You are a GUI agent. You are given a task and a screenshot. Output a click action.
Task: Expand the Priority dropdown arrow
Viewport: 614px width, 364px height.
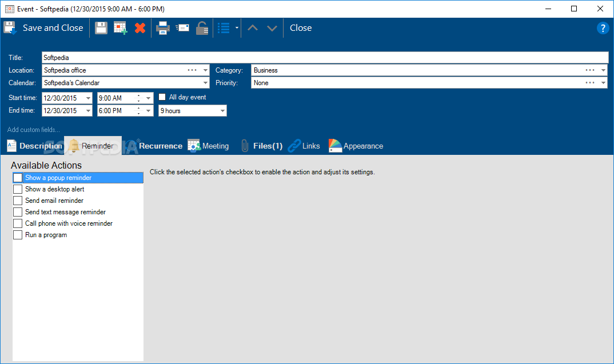[x=603, y=83]
